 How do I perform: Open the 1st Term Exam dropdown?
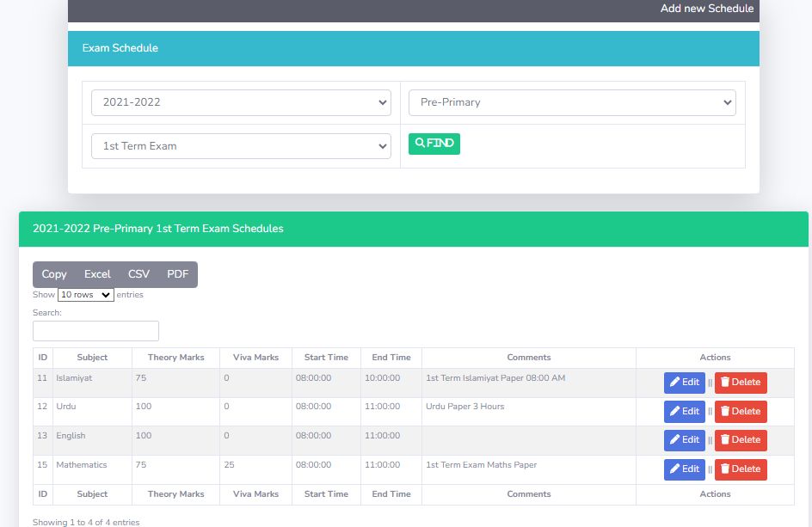(x=241, y=146)
